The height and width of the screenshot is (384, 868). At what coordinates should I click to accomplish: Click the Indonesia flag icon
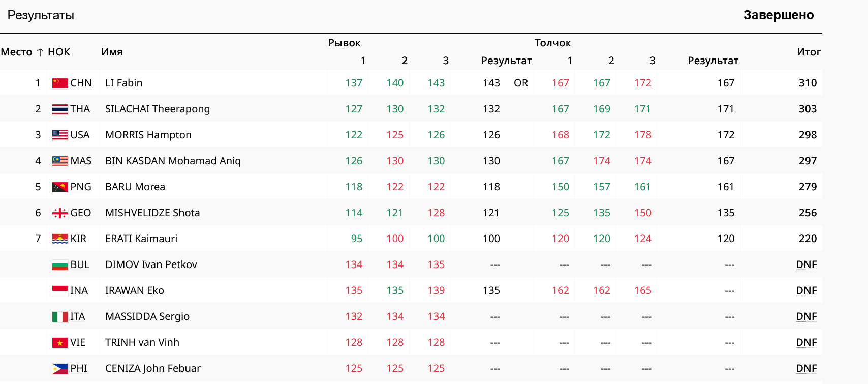59,290
